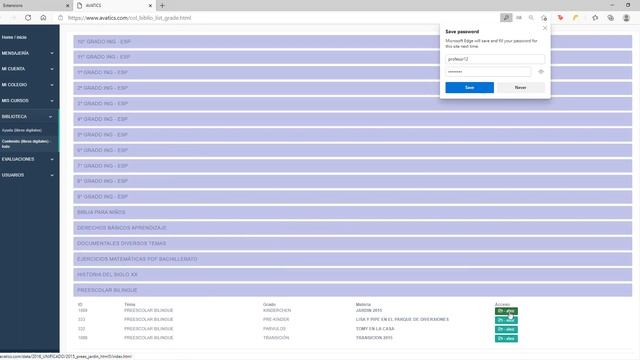
Task: Open access button for TOMY EN LA CASA
Action: (x=506, y=329)
